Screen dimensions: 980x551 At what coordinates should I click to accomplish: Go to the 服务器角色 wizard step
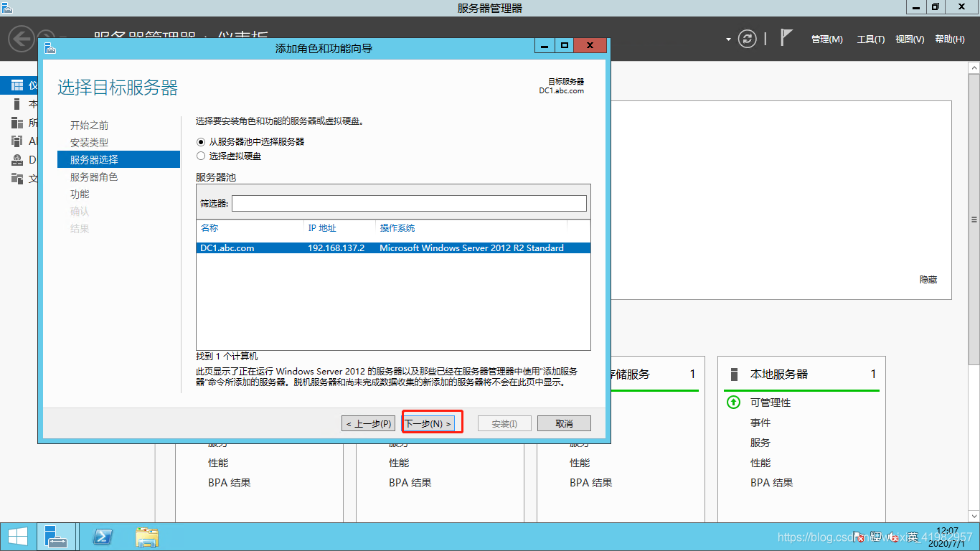94,176
